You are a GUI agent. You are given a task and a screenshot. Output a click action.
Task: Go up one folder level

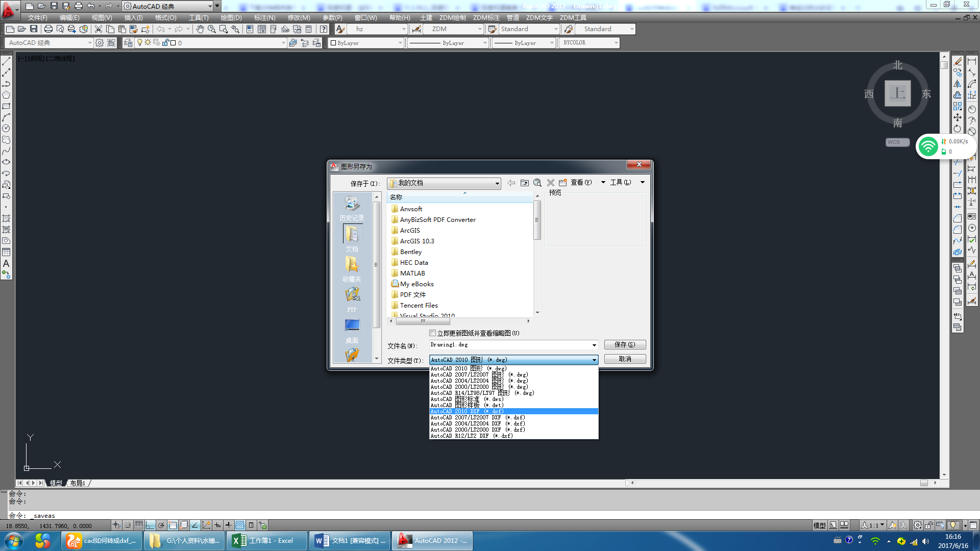524,183
